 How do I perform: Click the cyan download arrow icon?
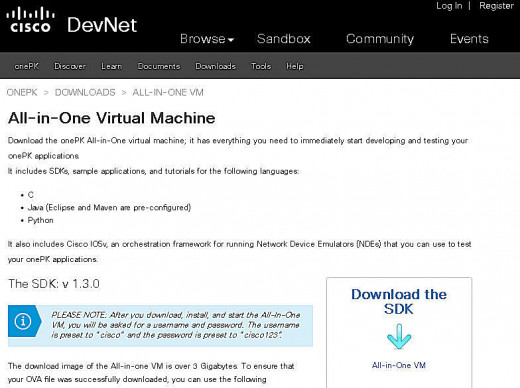point(399,337)
